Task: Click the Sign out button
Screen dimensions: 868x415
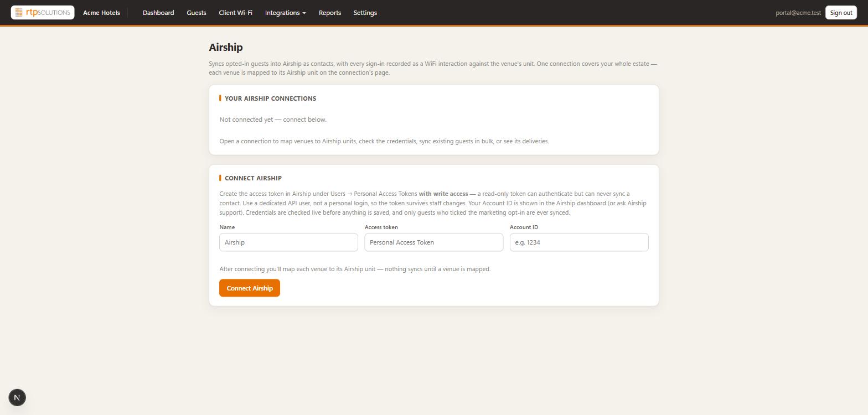Action: (841, 13)
